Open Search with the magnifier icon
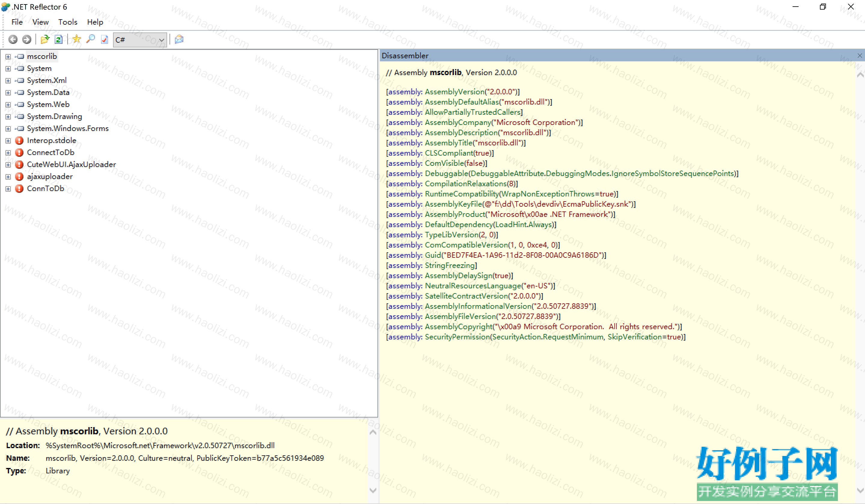This screenshot has width=865, height=504. coord(91,39)
